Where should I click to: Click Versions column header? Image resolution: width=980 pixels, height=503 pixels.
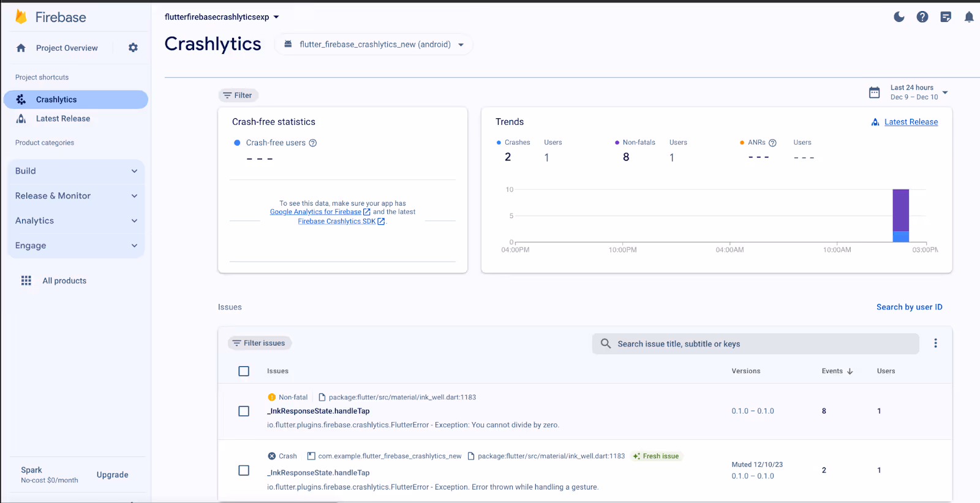click(745, 371)
